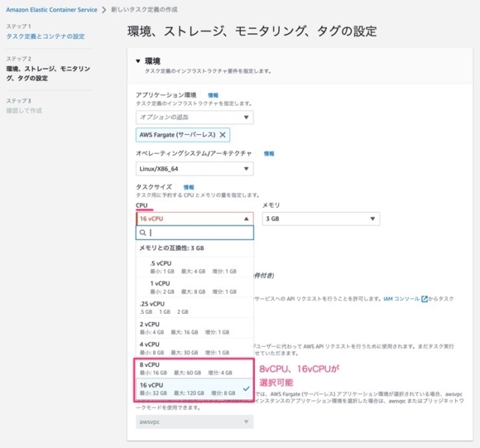Open 情報 link beside オペレーティングシステム/アーキテクチャ
Image resolution: width=480 pixels, height=448 pixels.
pos(269,154)
